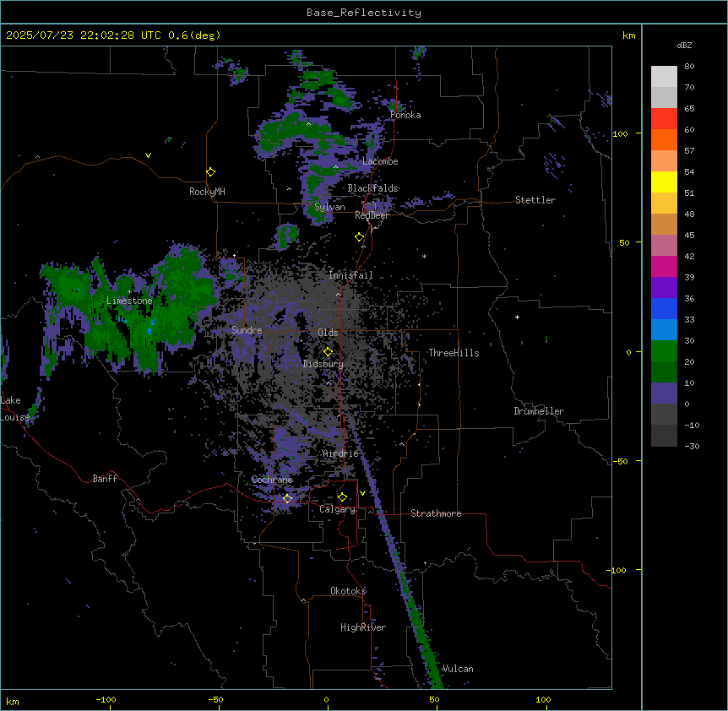Click the yellow 51-54 dBZ color swatch
The image size is (728, 711).
664,182
